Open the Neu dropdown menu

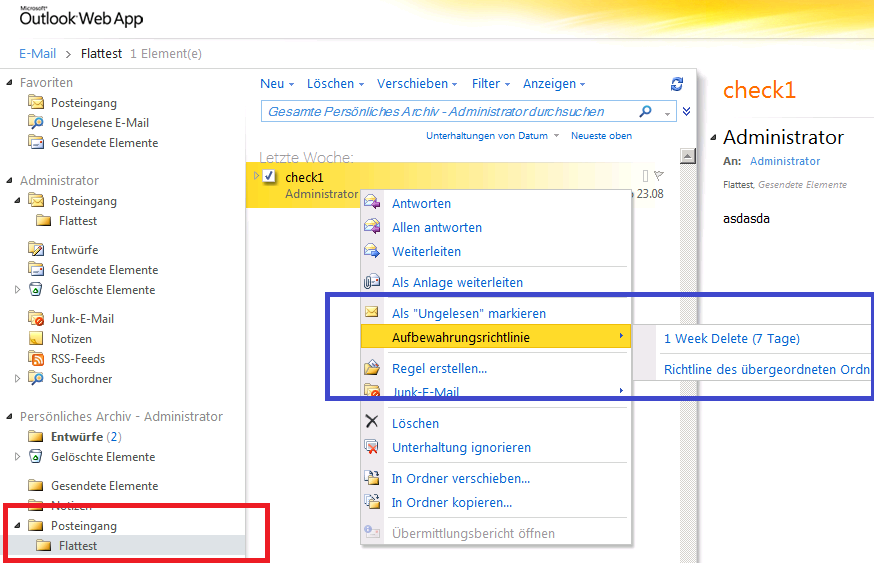point(277,84)
